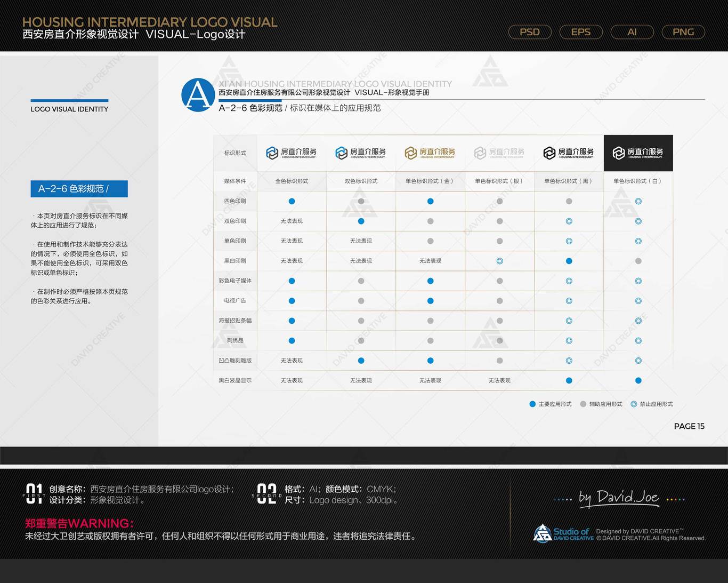Click the red 郑重警告WARNING heading
This screenshot has height=583, width=728.
coord(79,523)
